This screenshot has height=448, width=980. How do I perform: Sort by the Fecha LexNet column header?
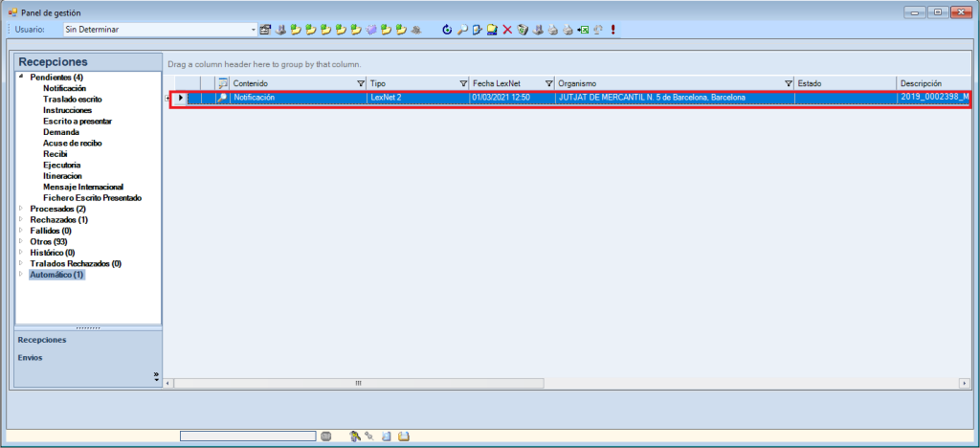(x=502, y=83)
